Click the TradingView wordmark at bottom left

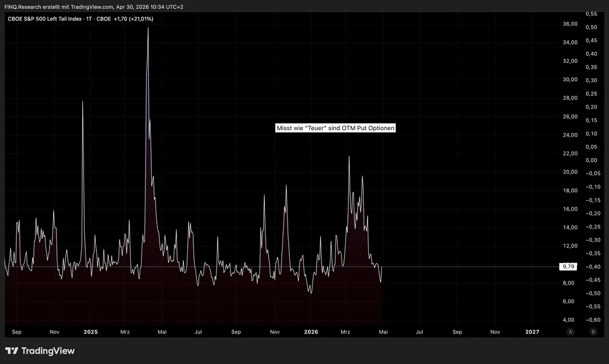[x=47, y=351]
